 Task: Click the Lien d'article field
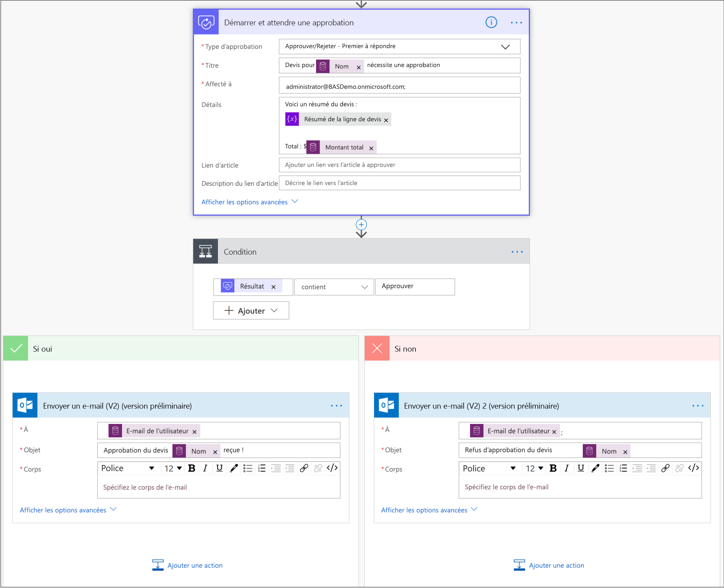pos(399,165)
